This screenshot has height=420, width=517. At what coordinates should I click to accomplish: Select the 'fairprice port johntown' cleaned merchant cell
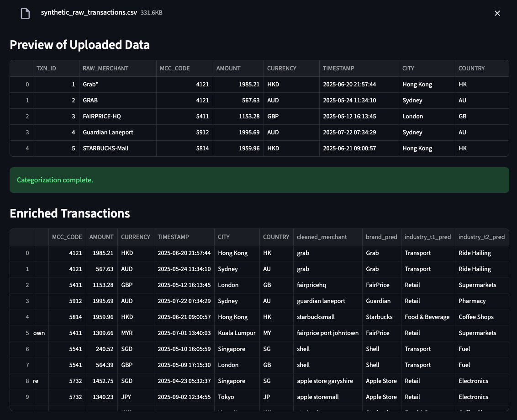pyautogui.click(x=327, y=333)
